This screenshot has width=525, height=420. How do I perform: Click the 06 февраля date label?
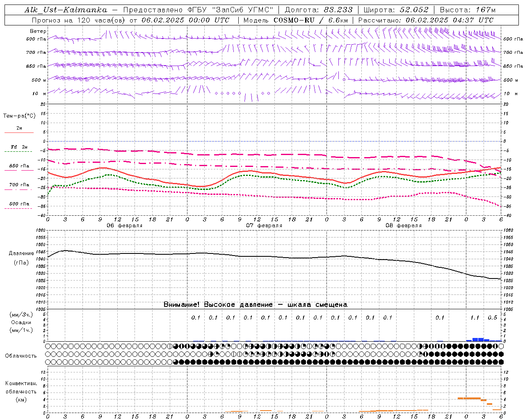pyautogui.click(x=125, y=226)
